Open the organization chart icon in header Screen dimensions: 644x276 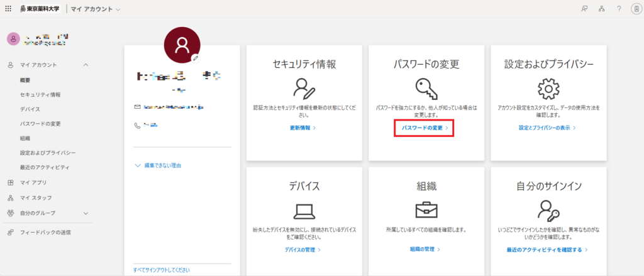(x=601, y=9)
